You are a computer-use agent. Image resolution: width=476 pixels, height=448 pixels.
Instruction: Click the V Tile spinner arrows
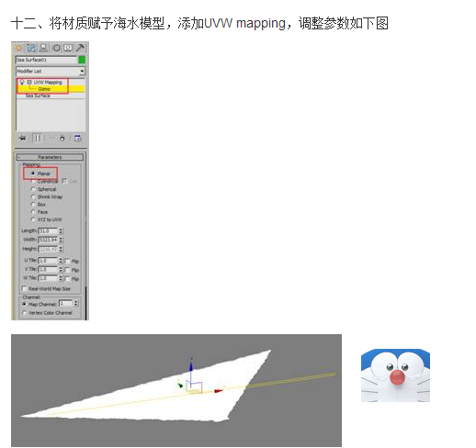coord(61,270)
